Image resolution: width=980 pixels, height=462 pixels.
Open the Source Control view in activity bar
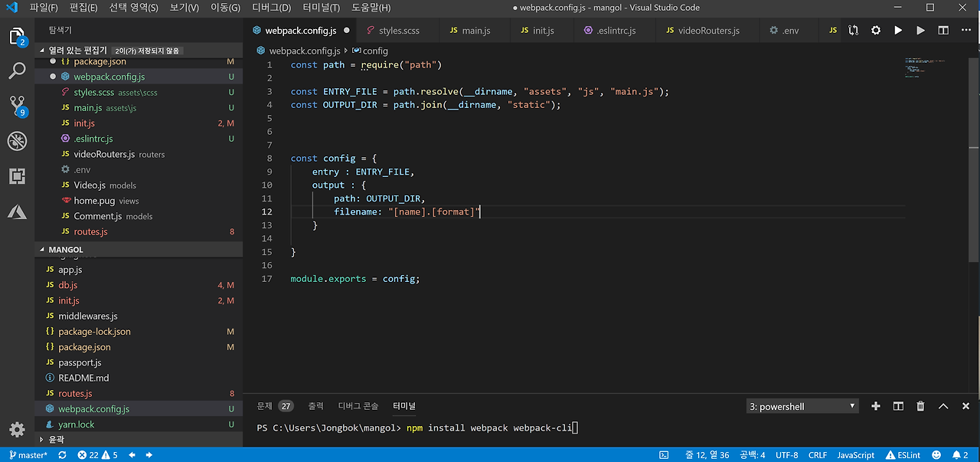click(17, 106)
